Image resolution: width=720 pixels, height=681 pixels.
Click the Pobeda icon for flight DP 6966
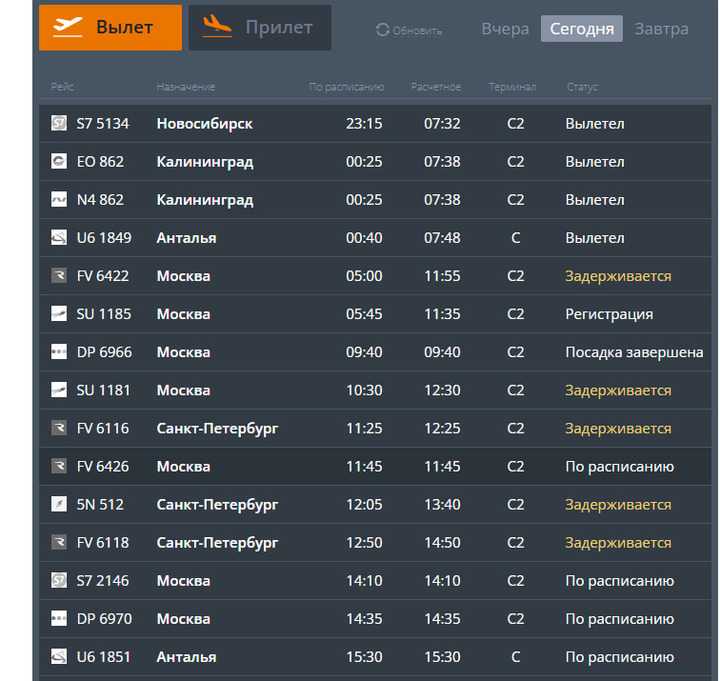point(59,352)
